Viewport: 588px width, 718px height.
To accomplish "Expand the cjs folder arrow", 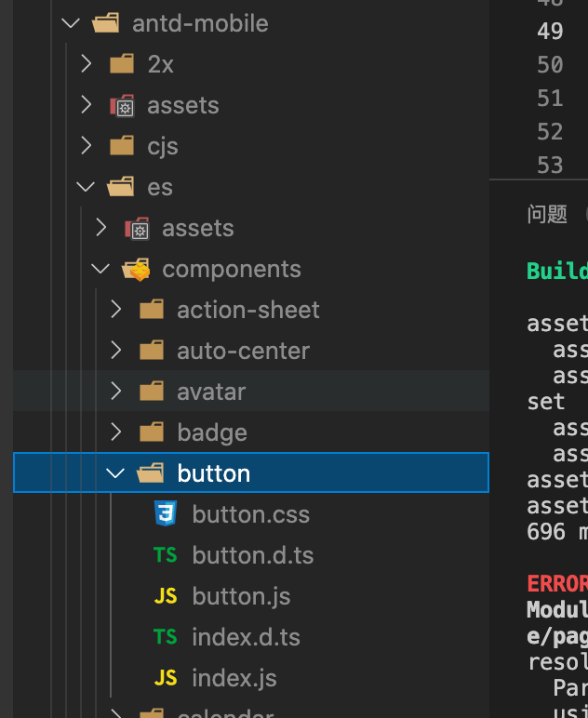I will pyautogui.click(x=86, y=146).
